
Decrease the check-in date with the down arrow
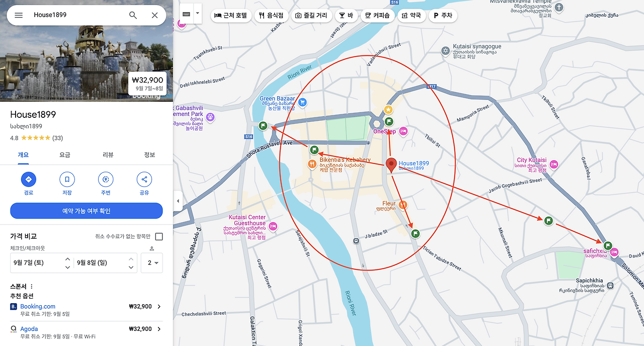click(x=67, y=267)
